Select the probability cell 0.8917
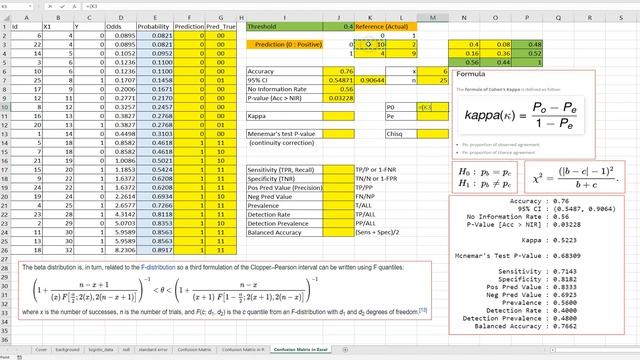The width and height of the screenshot is (640, 360). [x=155, y=250]
